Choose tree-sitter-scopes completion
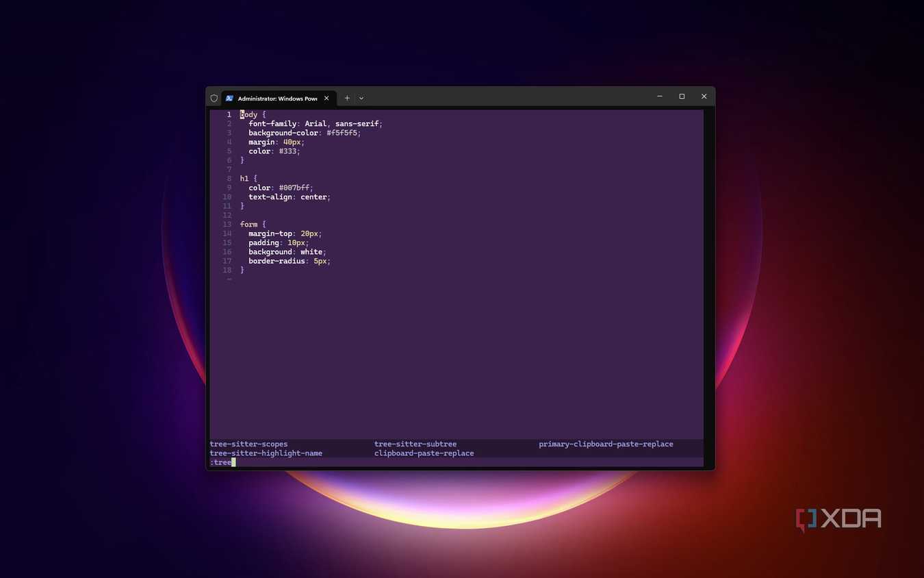 (x=249, y=444)
